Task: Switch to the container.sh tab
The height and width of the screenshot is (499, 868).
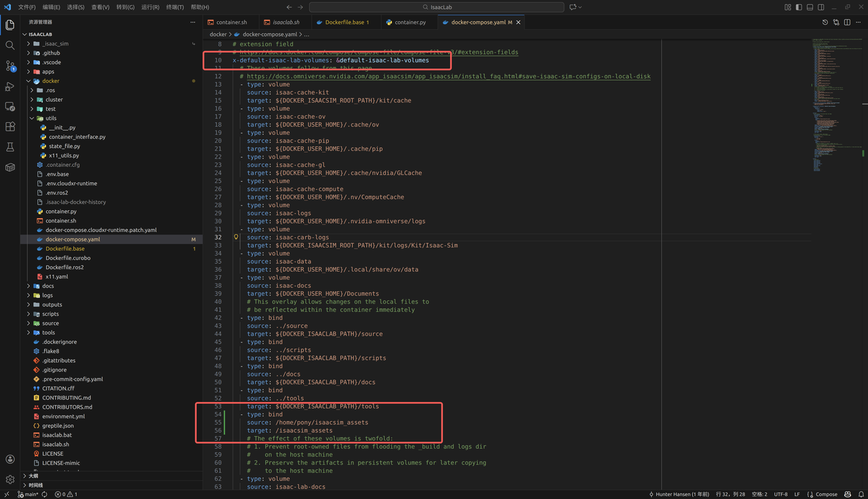Action: [231, 22]
